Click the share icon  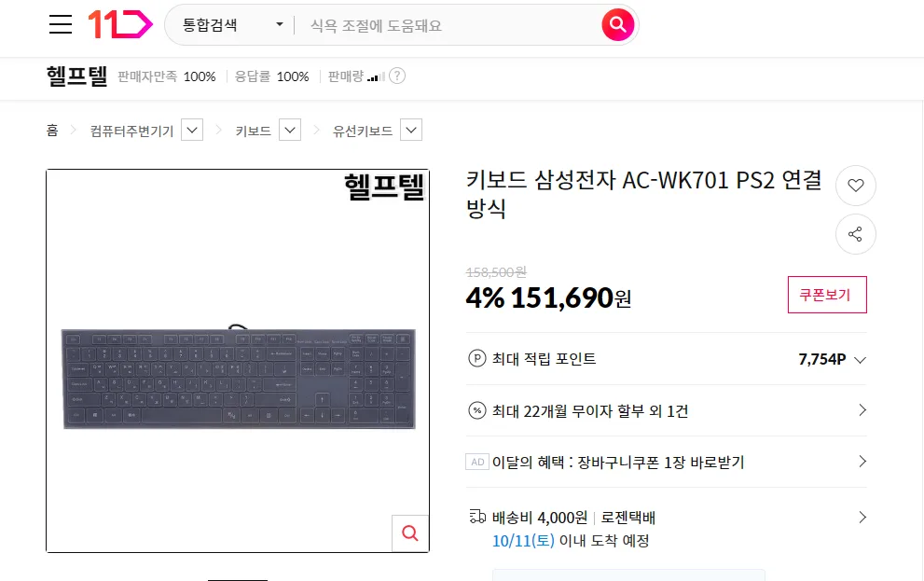tap(856, 234)
